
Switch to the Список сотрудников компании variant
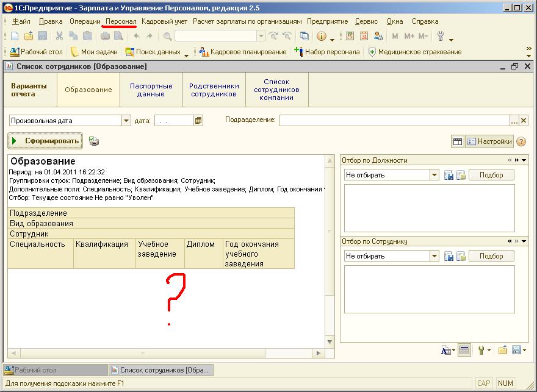point(276,90)
